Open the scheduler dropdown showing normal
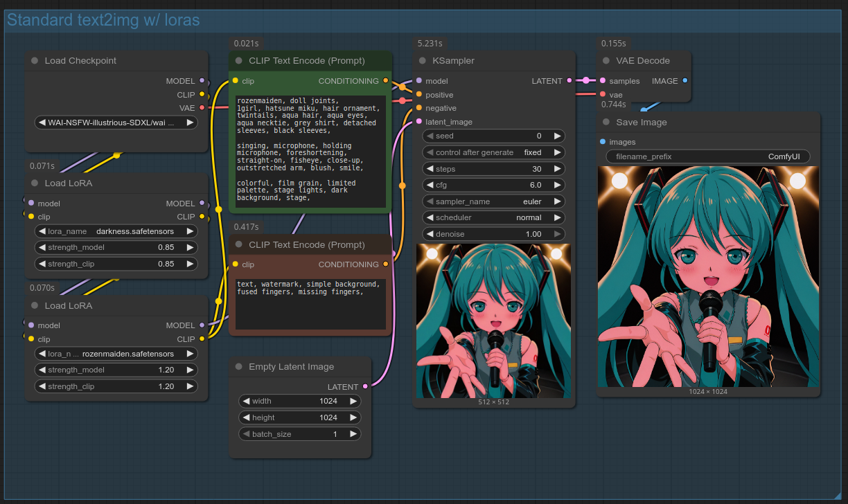Viewport: 848px width, 504px height. 493,217
